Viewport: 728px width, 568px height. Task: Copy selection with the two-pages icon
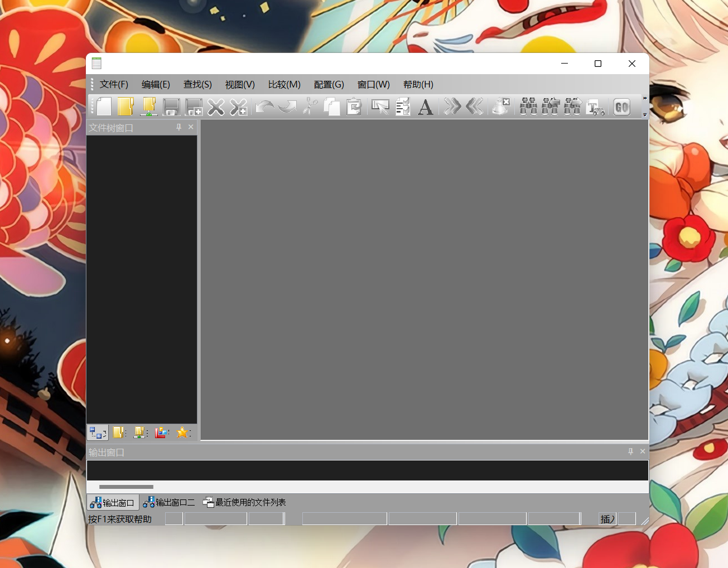332,106
